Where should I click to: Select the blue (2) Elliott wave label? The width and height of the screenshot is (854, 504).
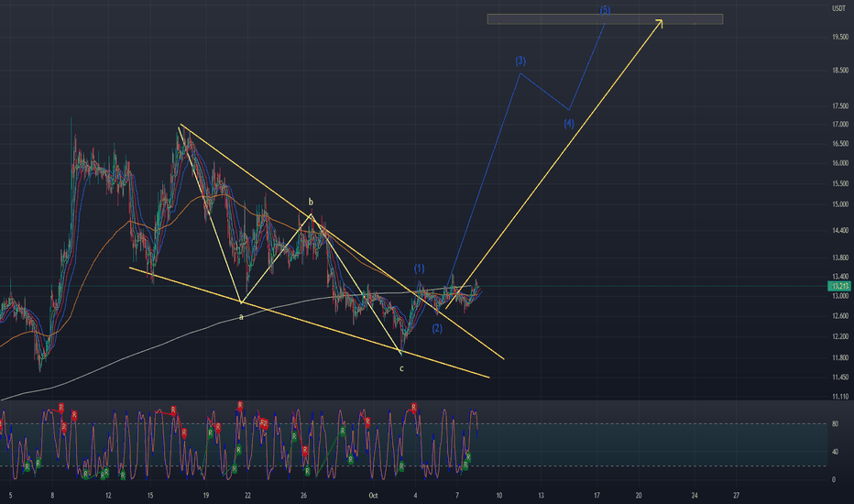click(437, 329)
